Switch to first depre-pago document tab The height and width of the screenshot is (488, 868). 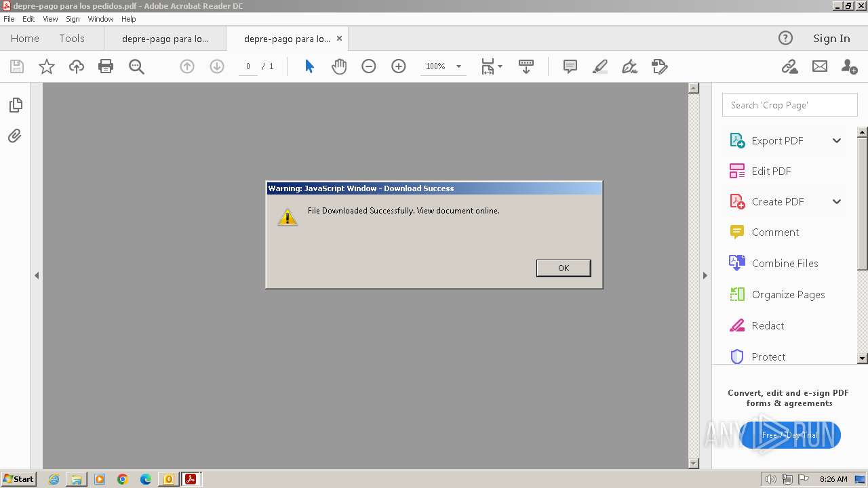point(165,39)
